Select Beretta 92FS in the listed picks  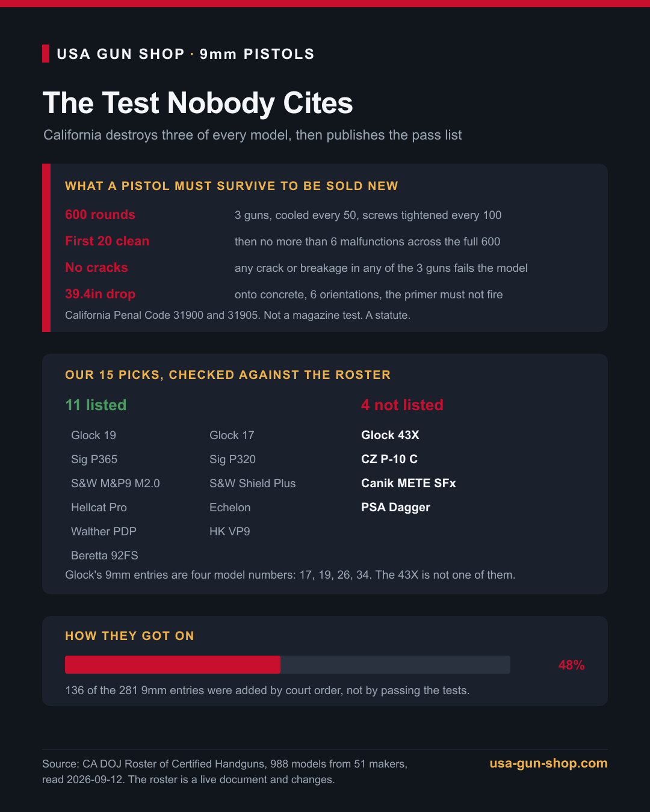[x=105, y=555]
